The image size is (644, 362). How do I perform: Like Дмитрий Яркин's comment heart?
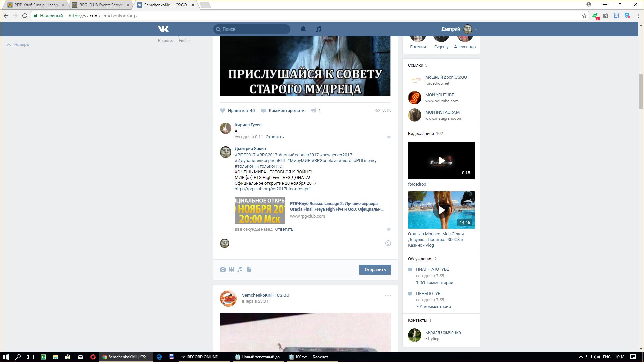(389, 229)
